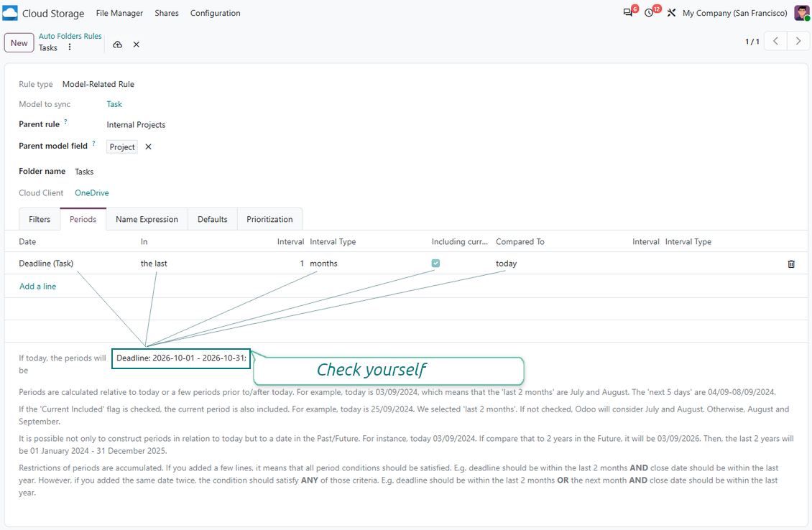Select the Periods tab
Screen dimensions: 812x530
click(83, 220)
